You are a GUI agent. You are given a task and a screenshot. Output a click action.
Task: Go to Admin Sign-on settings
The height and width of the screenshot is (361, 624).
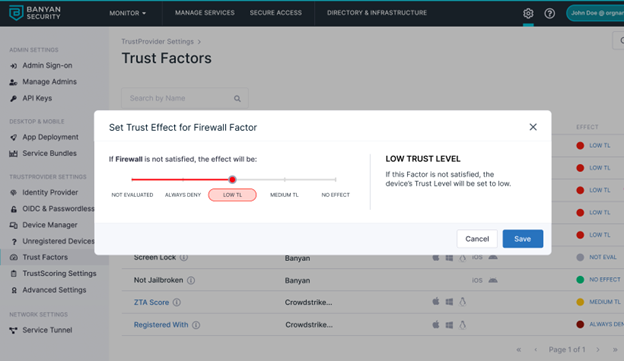tap(47, 65)
